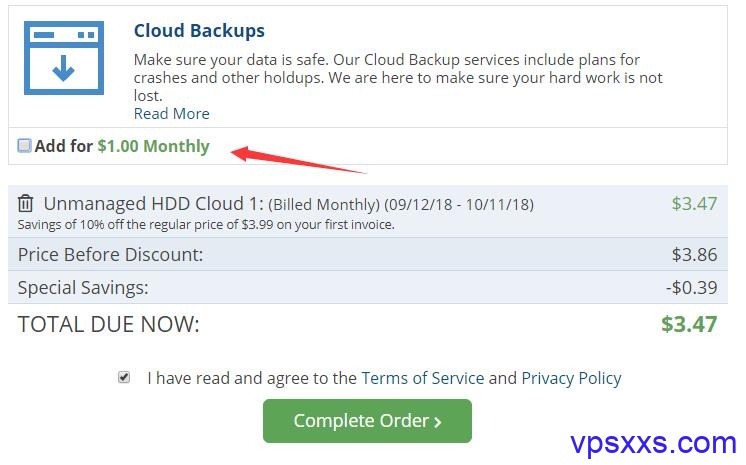Click the Cloud Backups heading
Image resolution: width=746 pixels, height=465 pixels.
coord(199,30)
